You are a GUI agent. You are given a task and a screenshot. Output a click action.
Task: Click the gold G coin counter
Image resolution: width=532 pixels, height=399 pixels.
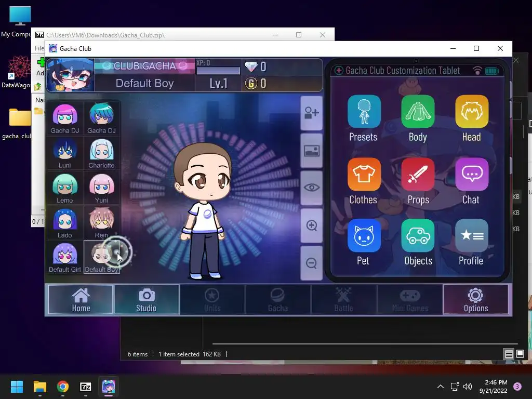click(x=282, y=84)
